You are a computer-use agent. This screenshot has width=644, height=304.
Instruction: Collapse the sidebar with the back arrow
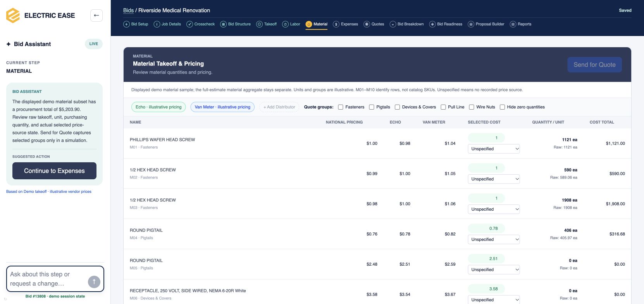[x=96, y=15]
